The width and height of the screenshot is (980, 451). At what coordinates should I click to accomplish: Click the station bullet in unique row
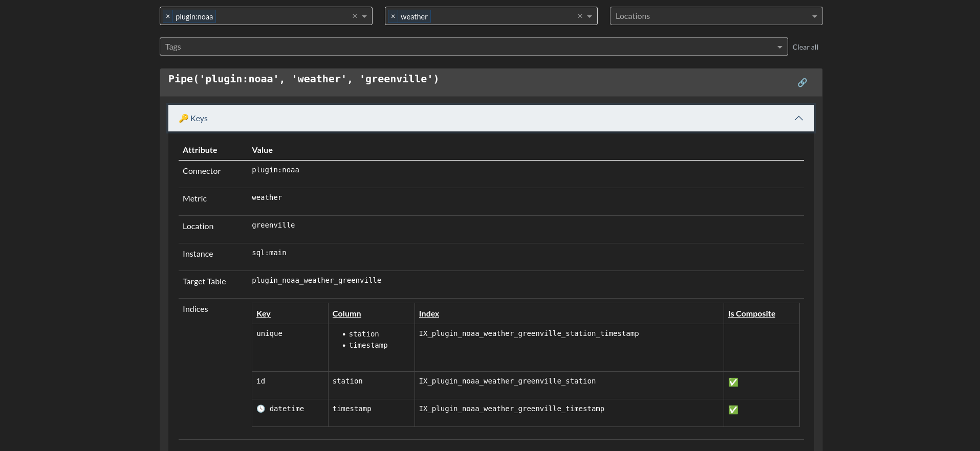pyautogui.click(x=364, y=334)
